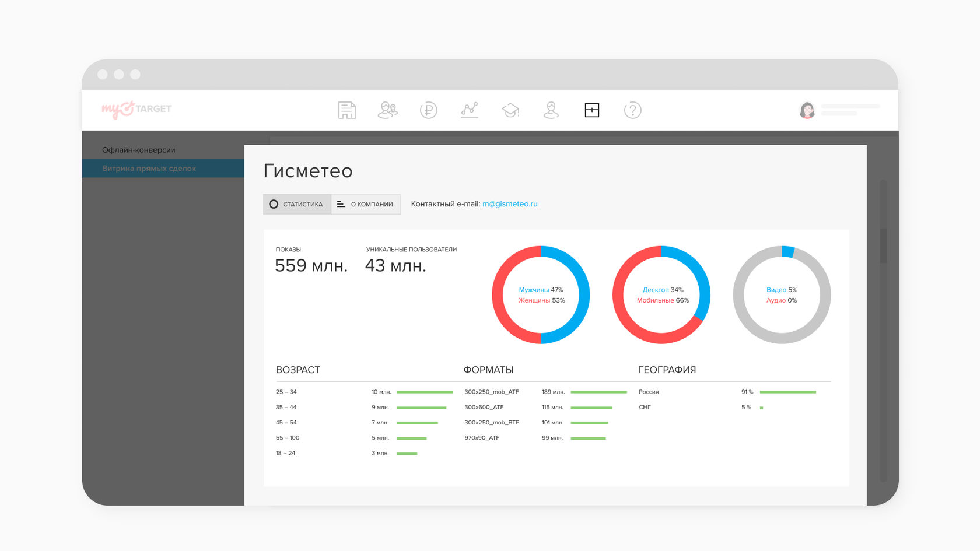
Task: Open the campaigns document icon
Action: 347,110
